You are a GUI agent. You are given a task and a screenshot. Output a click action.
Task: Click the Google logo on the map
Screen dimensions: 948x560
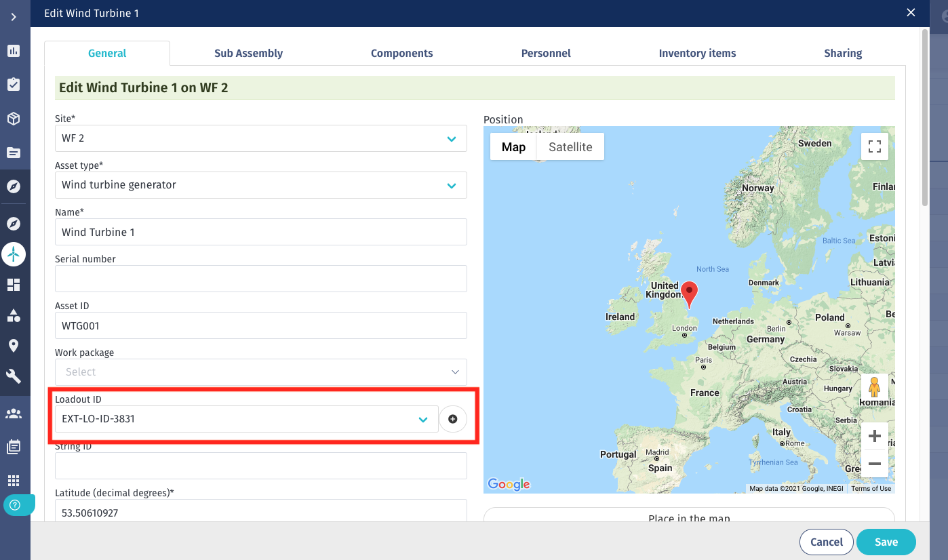[x=509, y=484]
